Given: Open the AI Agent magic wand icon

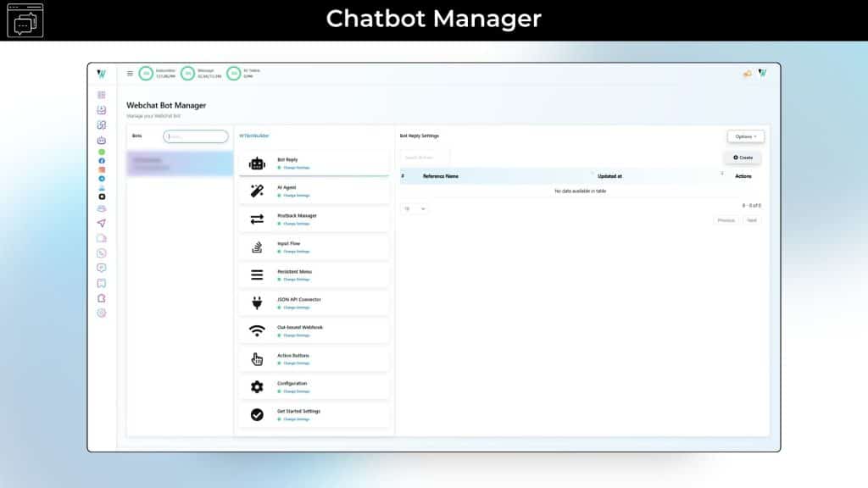Looking at the screenshot, I should 257,190.
